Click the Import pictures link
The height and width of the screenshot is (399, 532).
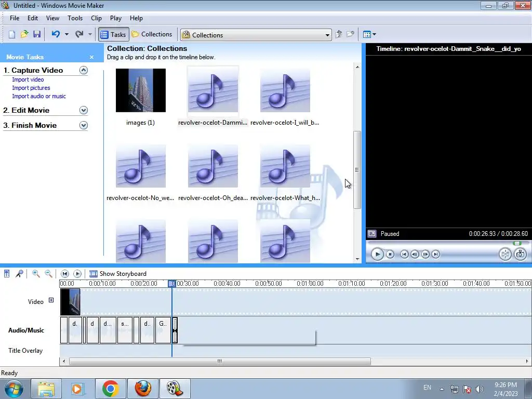(x=31, y=88)
